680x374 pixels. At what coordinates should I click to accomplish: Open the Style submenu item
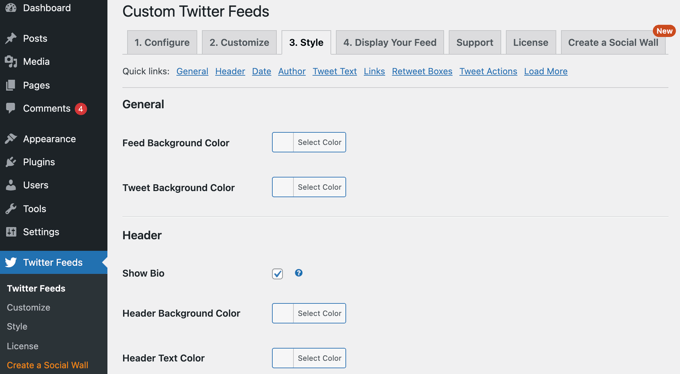[x=17, y=327]
